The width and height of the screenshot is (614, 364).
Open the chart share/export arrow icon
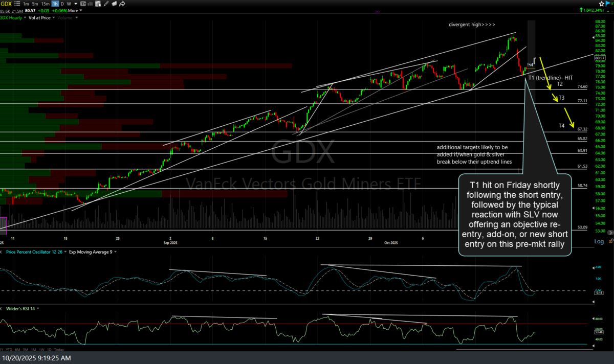coord(122,4)
